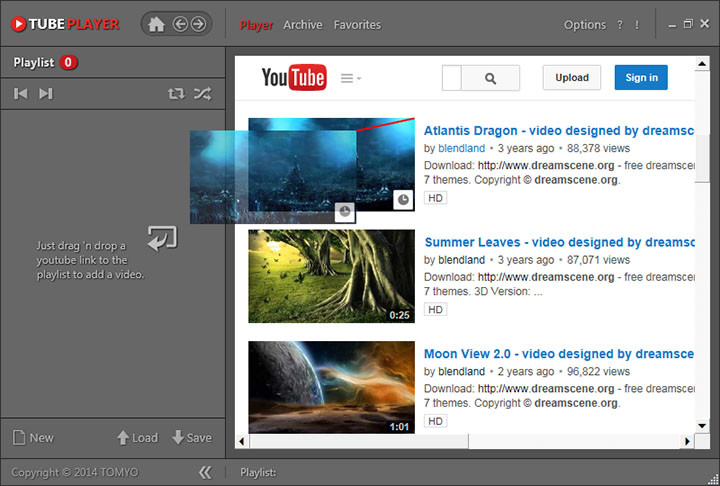Click Watch Later clock on Atlantis Dragon thumbnail

pyautogui.click(x=403, y=200)
